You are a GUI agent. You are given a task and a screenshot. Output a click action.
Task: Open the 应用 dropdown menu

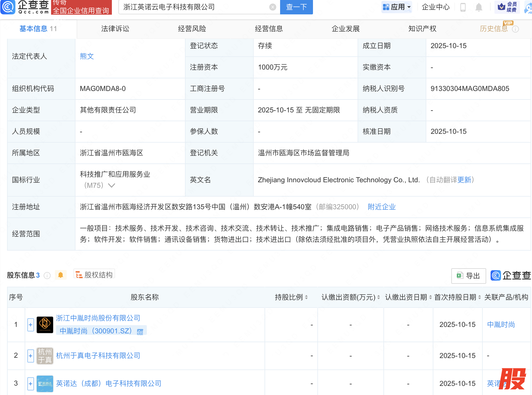(x=397, y=7)
